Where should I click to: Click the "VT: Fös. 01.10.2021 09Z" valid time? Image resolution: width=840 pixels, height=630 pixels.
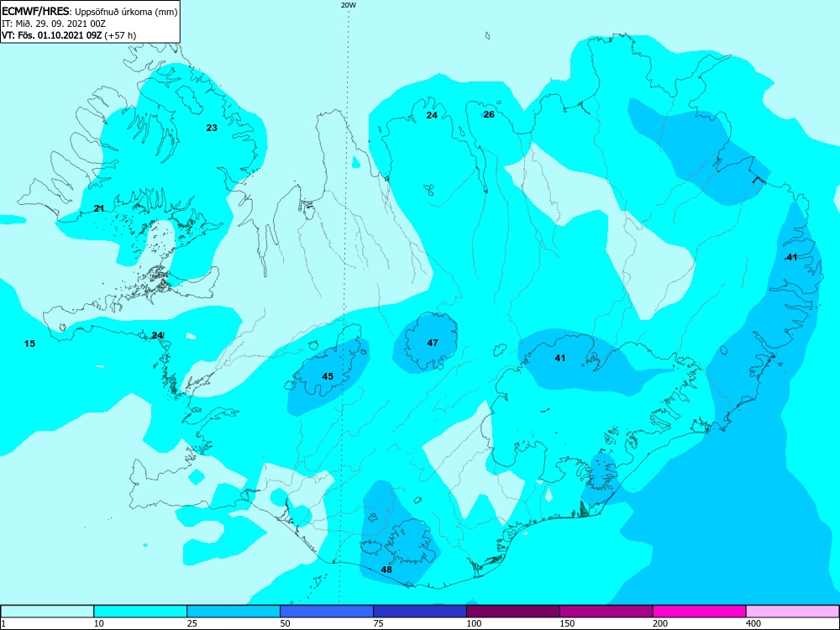(52, 35)
